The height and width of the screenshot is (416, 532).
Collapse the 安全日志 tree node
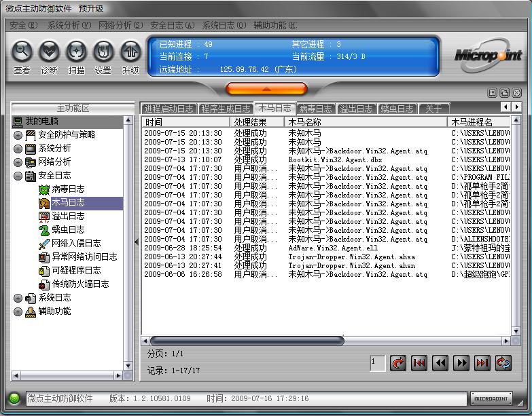[x=18, y=176]
